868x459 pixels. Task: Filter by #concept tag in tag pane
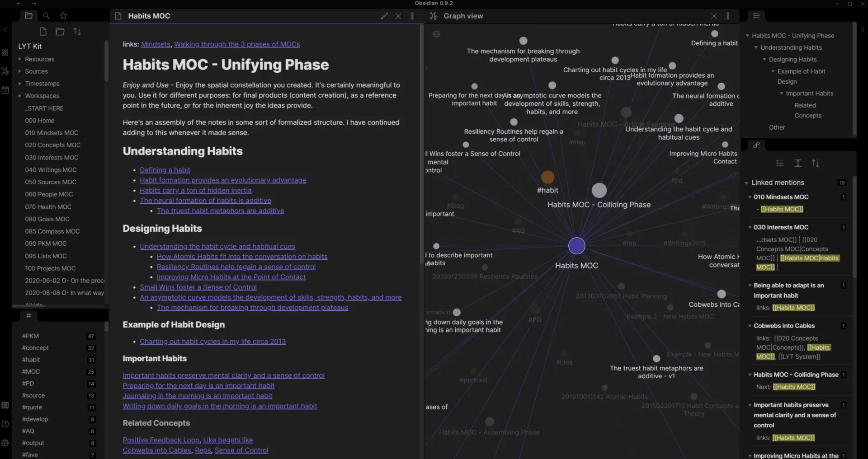click(x=35, y=348)
